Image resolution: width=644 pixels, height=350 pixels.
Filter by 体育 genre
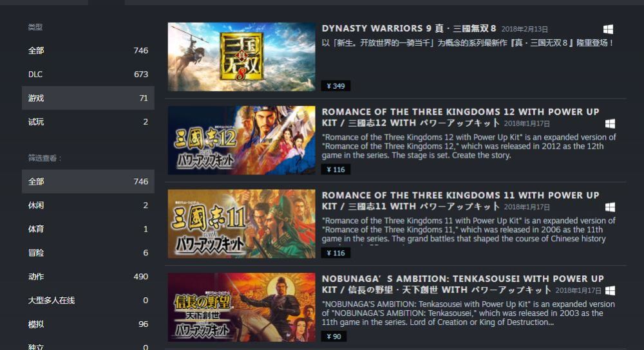tap(88, 229)
